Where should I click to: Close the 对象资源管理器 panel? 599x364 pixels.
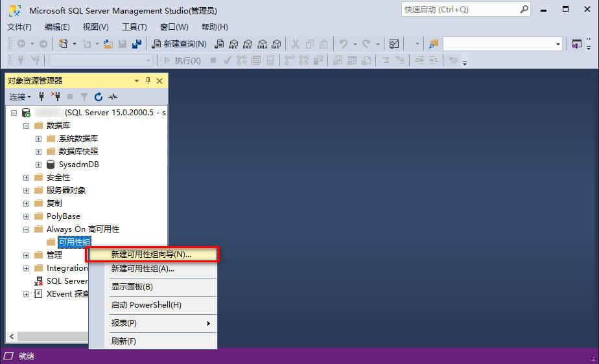[x=159, y=81]
